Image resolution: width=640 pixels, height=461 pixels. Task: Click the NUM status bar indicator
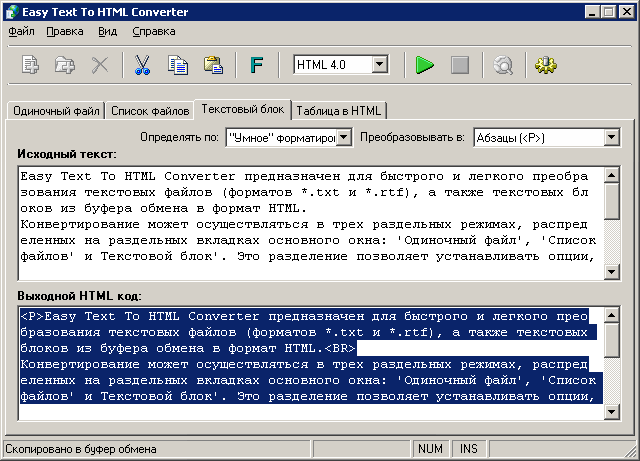pos(430,449)
